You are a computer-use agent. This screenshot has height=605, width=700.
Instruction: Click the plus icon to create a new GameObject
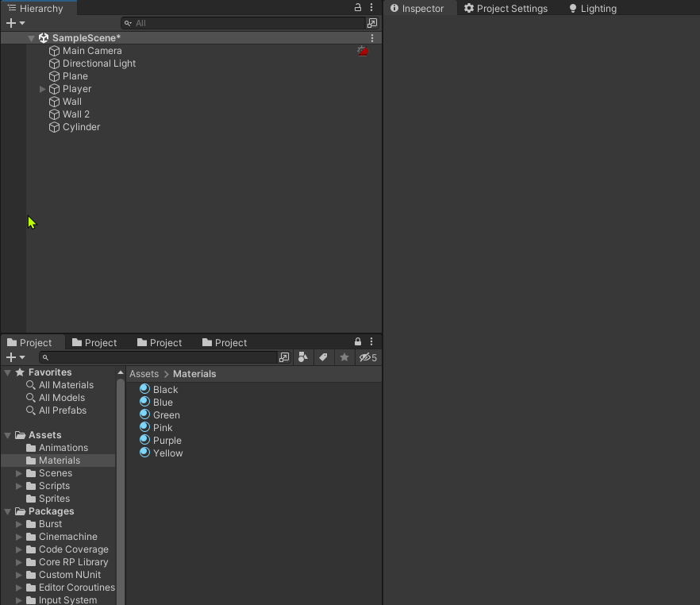(x=11, y=23)
